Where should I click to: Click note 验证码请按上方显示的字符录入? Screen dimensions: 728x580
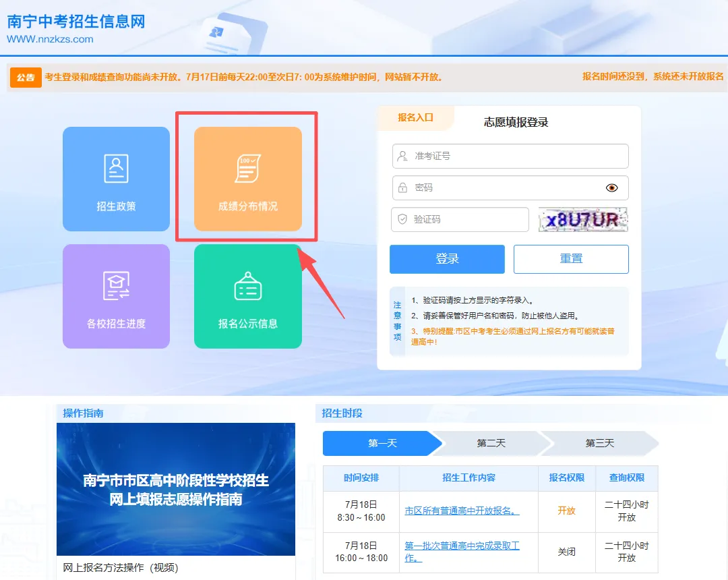point(473,300)
